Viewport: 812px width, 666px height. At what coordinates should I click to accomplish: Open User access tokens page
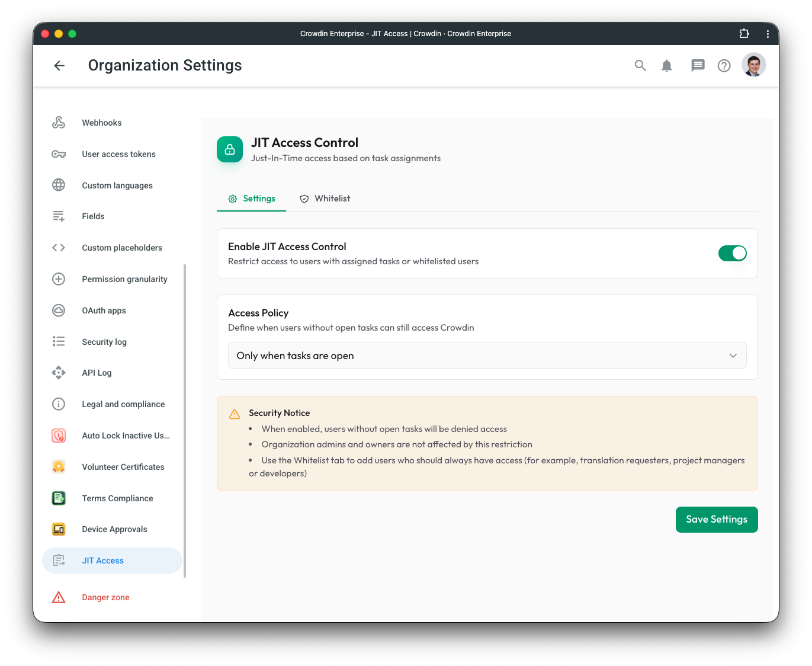point(118,154)
